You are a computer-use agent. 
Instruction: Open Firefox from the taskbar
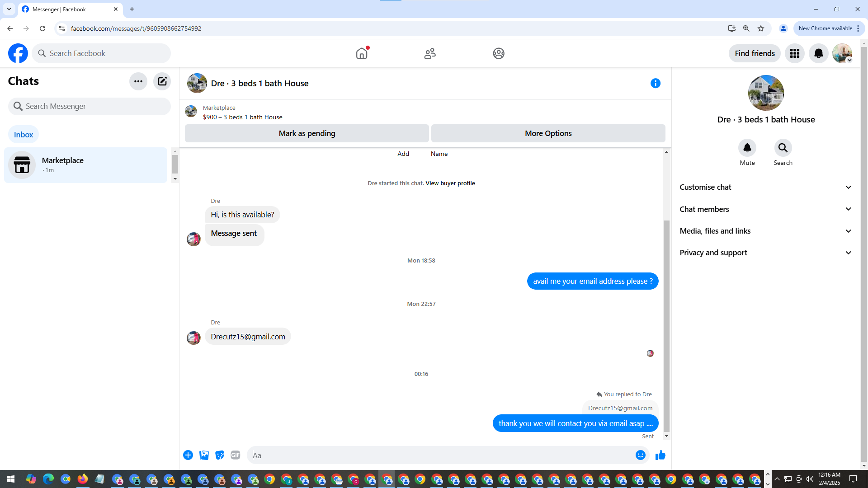pos(83,479)
